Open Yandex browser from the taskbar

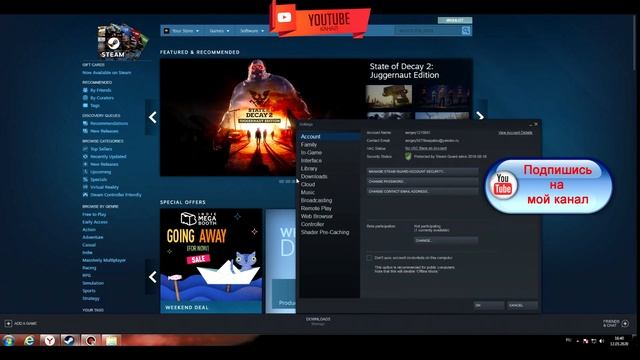(49, 340)
